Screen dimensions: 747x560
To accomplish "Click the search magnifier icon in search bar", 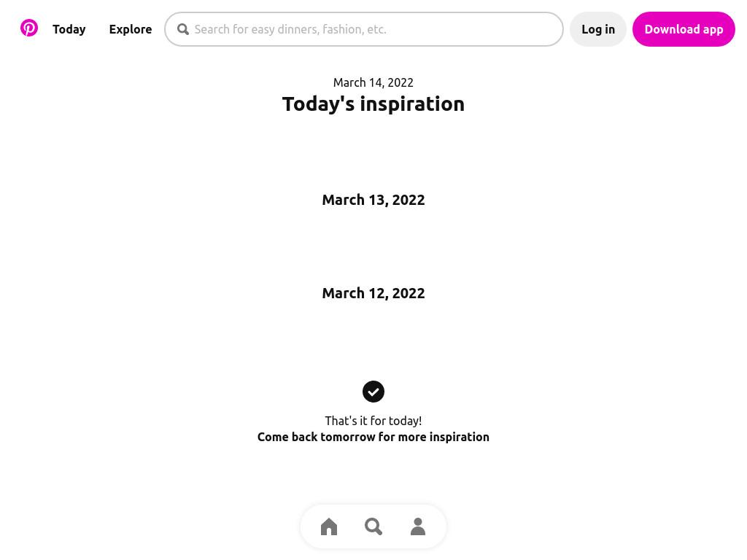I will tap(183, 29).
